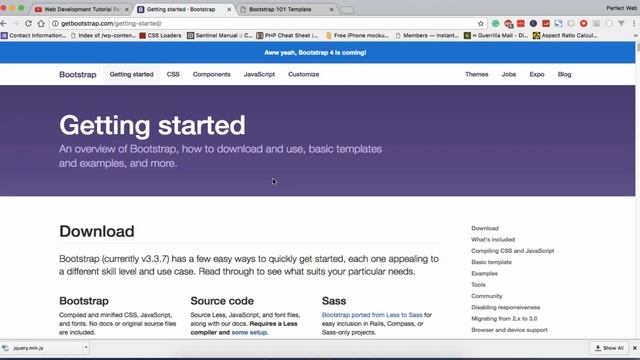Open Members Instant bookmark
Image resolution: width=640 pixels, height=360 pixels.
point(427,36)
